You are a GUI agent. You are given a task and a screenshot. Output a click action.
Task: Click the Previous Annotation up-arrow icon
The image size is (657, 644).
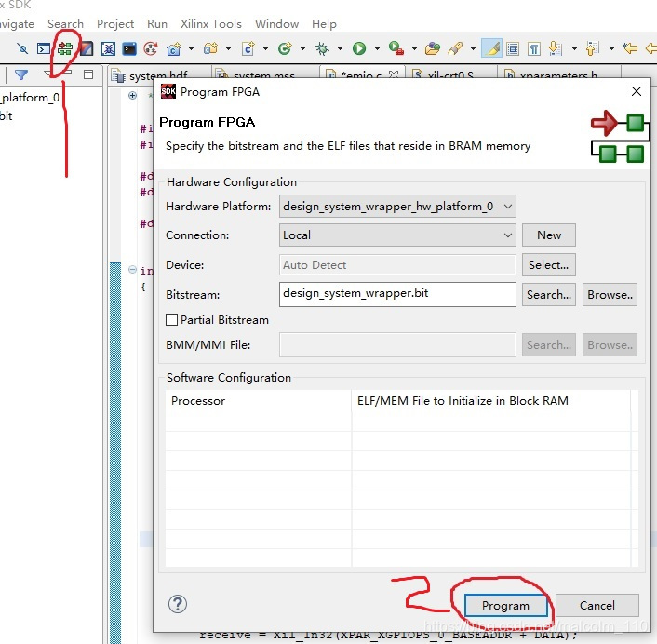tap(592, 48)
